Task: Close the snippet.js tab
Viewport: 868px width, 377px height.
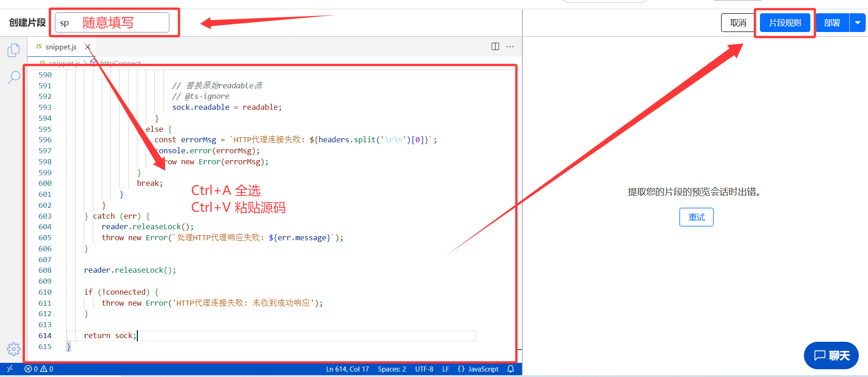Action: click(x=88, y=47)
